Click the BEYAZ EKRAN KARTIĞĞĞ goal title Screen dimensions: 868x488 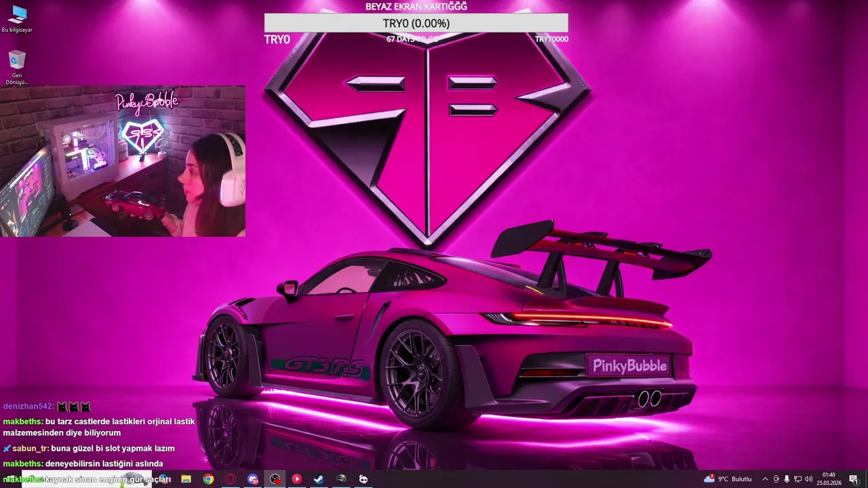click(x=416, y=6)
